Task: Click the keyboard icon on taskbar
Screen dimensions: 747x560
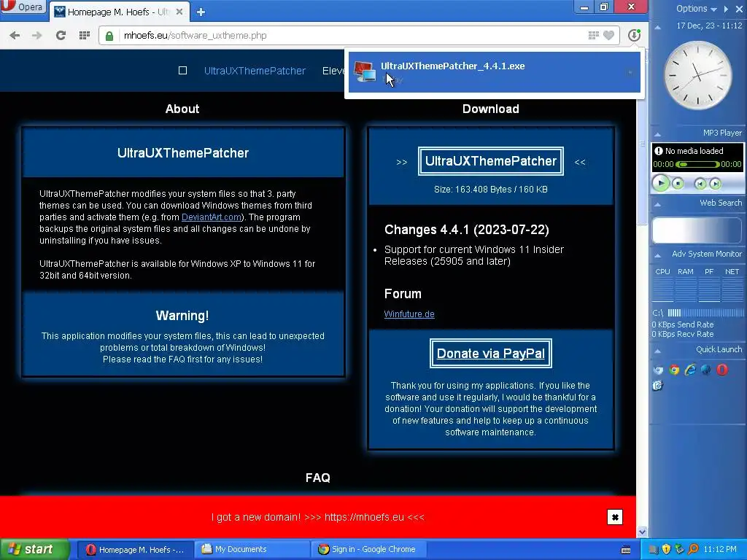Action: point(626,550)
